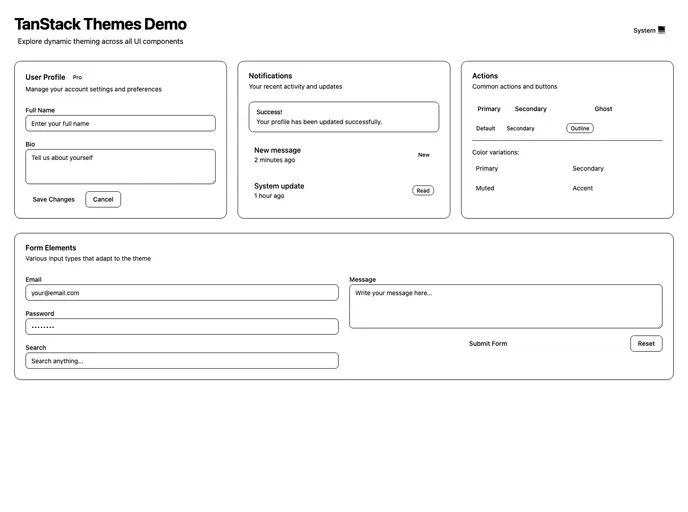Pick the Accent color variation swatch
The width and height of the screenshot is (688, 512).
click(x=616, y=188)
